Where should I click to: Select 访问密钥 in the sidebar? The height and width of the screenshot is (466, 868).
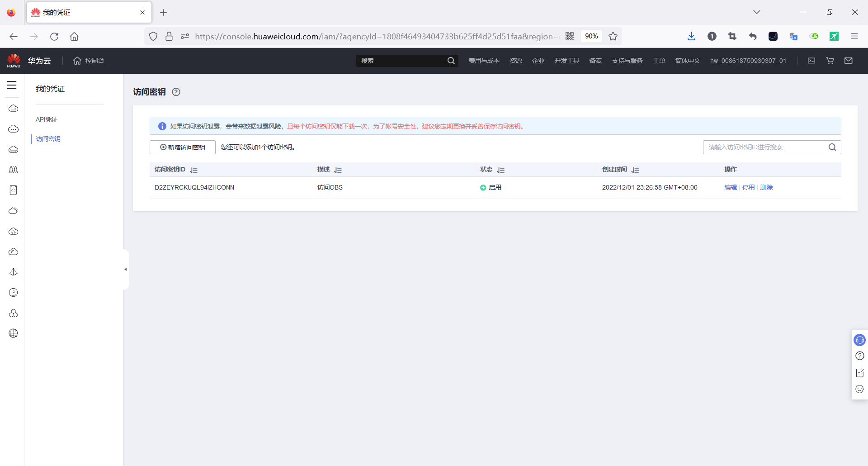coord(48,139)
